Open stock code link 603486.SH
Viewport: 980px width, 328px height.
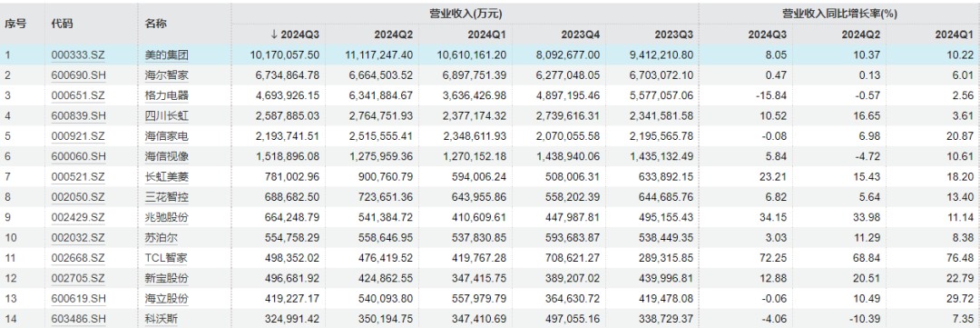point(77,319)
